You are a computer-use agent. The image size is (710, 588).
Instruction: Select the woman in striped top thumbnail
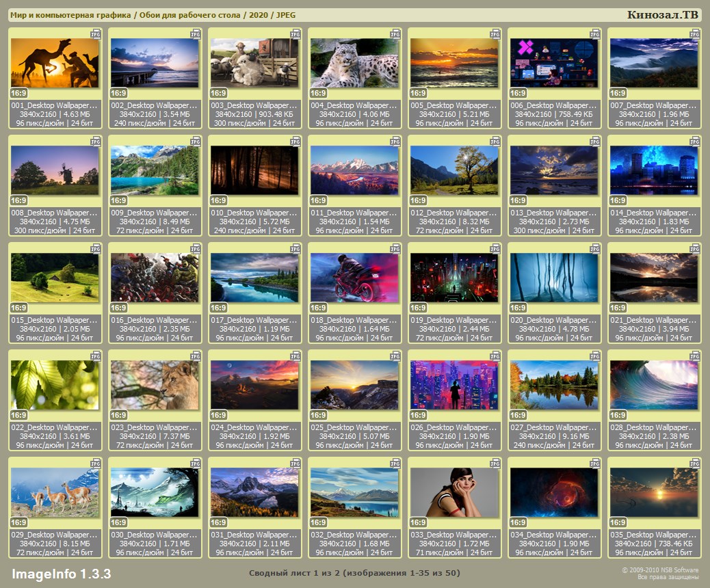454,492
